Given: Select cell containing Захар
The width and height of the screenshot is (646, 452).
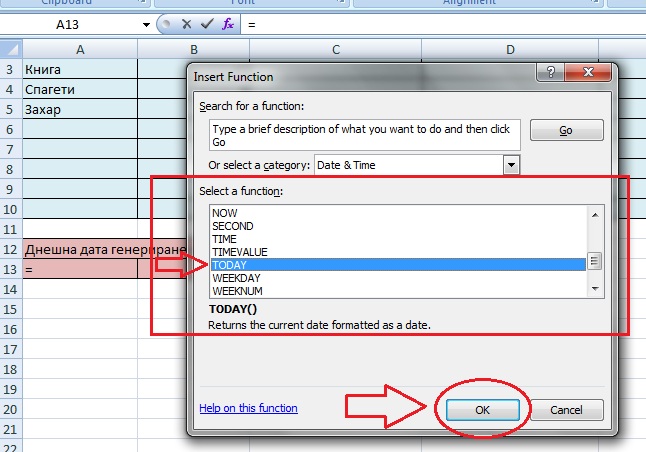Looking at the screenshot, I should 80,109.
